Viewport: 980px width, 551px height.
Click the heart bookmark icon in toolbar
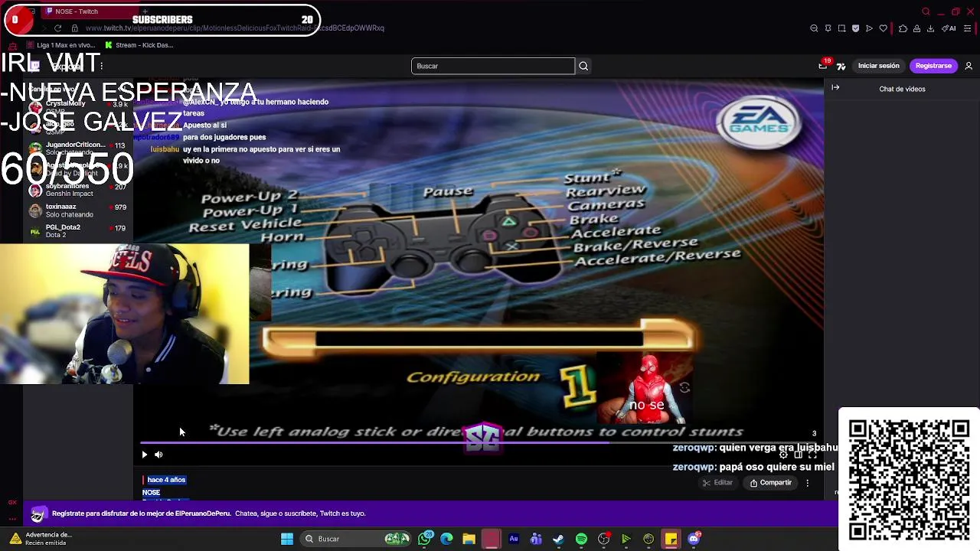point(883,28)
